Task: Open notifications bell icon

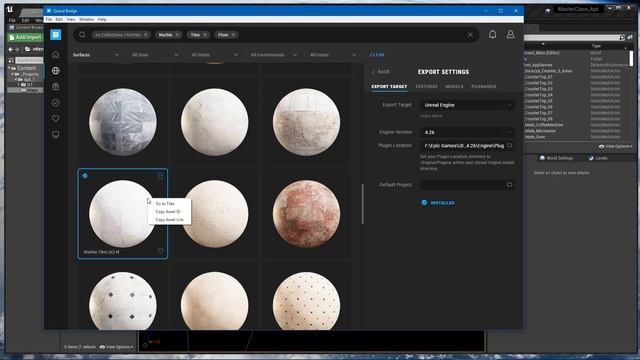Action: tap(493, 34)
